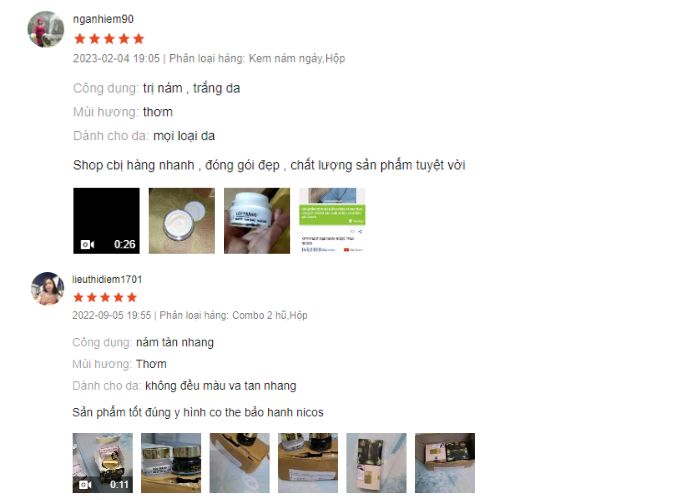The width and height of the screenshot is (700, 500).
Task: Click username lieuthidiem1701
Action: [107, 279]
